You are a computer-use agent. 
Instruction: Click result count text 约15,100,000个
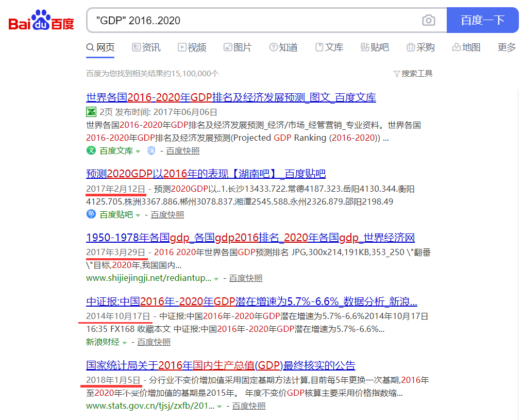click(153, 73)
